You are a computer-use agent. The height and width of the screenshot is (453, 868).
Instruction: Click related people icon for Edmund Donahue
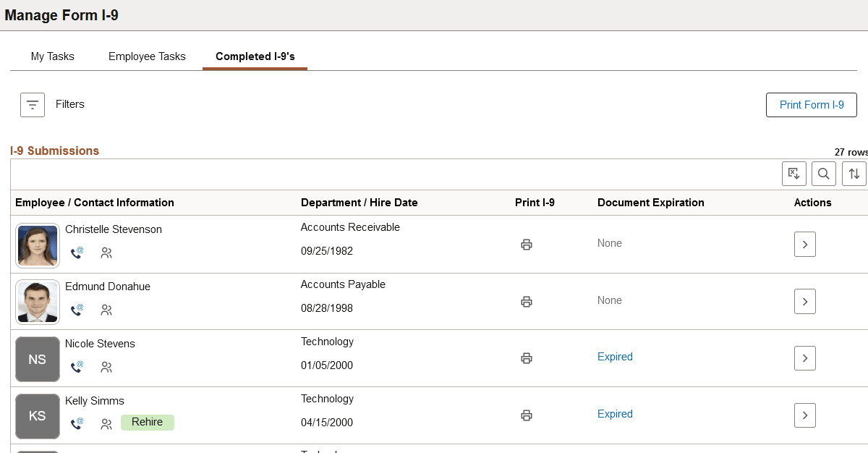[x=106, y=310]
